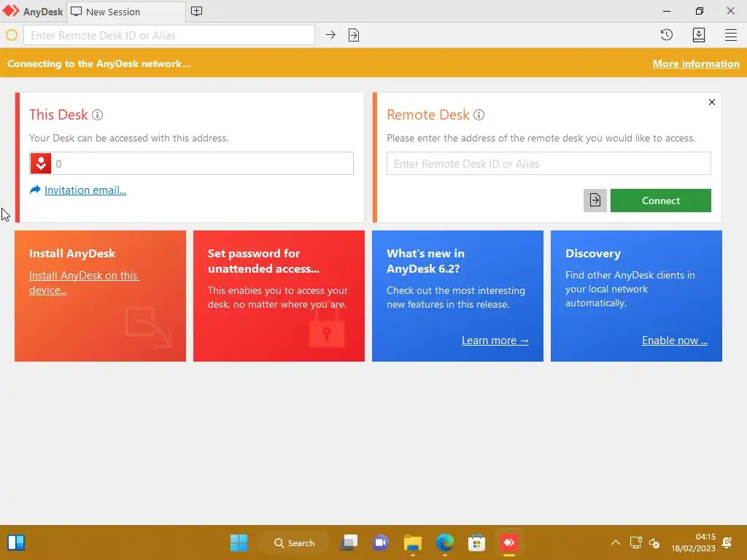The width and height of the screenshot is (747, 560).
Task: Open the address book icon
Action: pos(698,35)
